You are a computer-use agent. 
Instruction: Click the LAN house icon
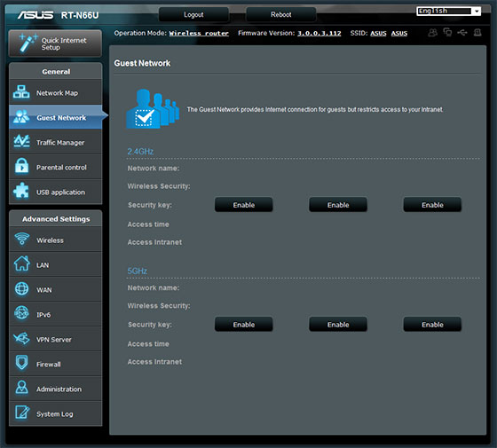pyautogui.click(x=21, y=264)
